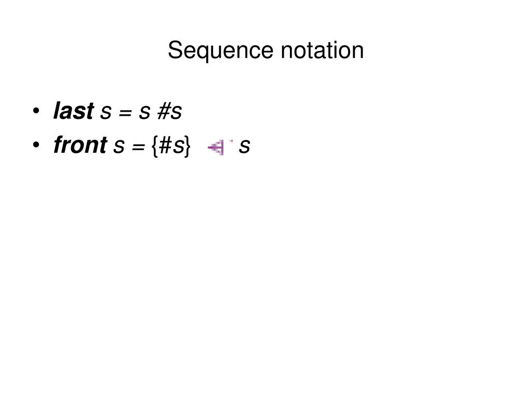Click the "{#s}" set expression

coord(171,146)
